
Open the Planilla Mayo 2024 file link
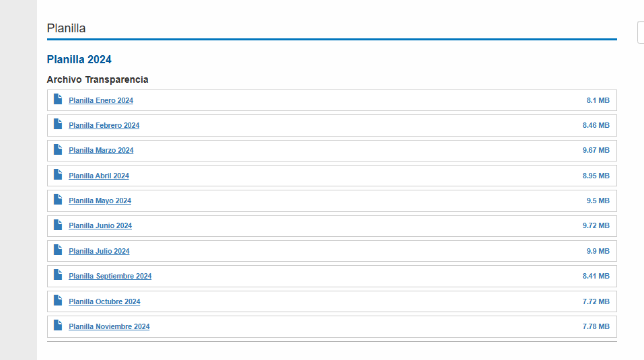pos(100,201)
